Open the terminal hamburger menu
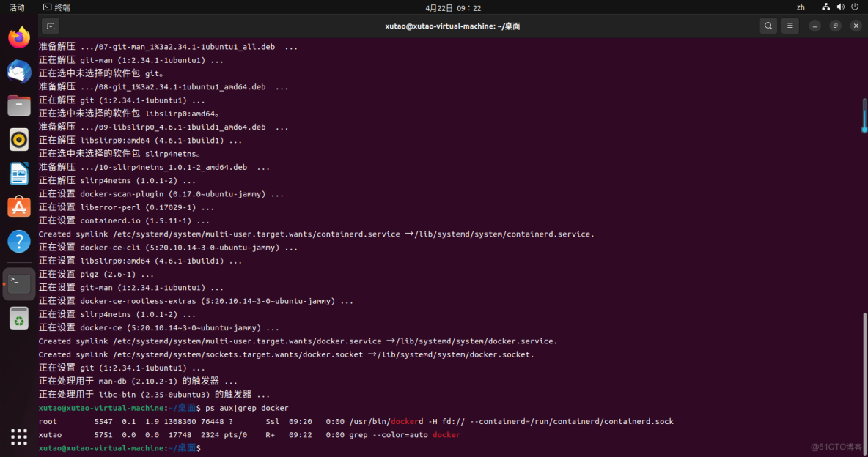The height and width of the screenshot is (457, 868). (790, 26)
